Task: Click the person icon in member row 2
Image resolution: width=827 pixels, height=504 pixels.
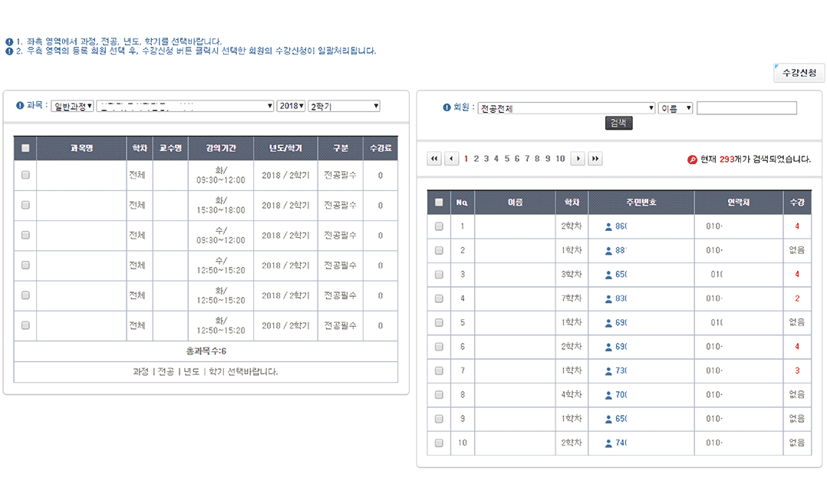Action: [x=608, y=251]
